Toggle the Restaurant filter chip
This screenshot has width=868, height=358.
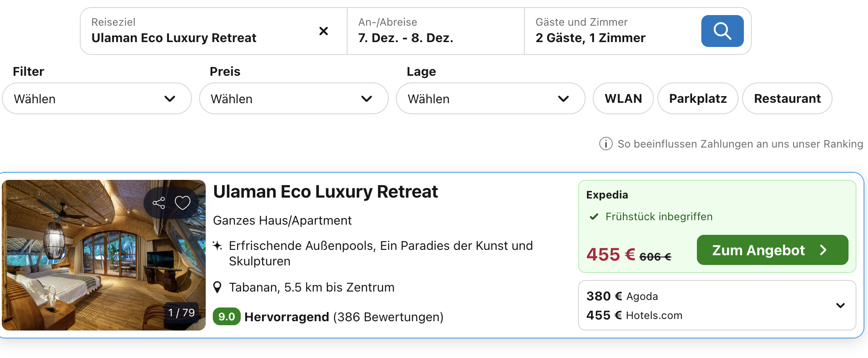[787, 98]
